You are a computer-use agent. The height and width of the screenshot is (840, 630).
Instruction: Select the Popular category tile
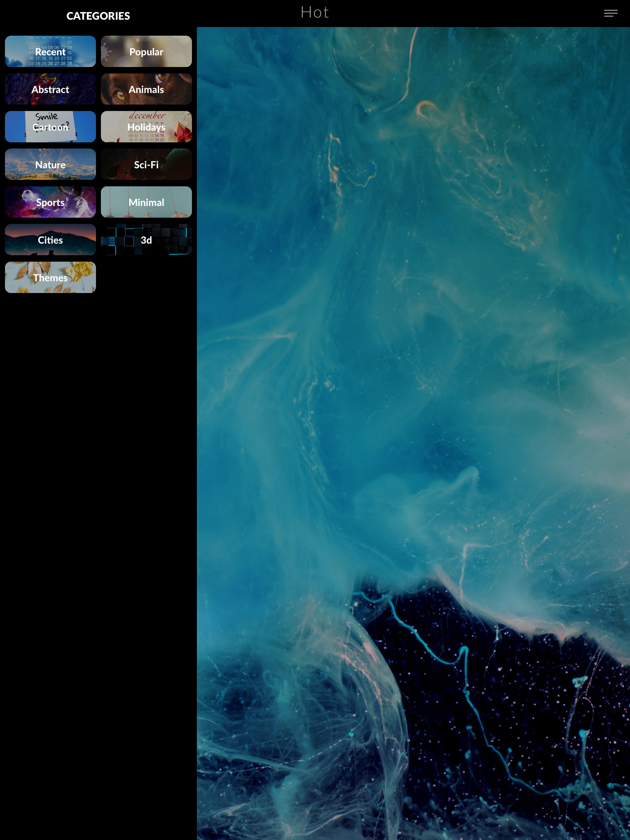click(146, 51)
